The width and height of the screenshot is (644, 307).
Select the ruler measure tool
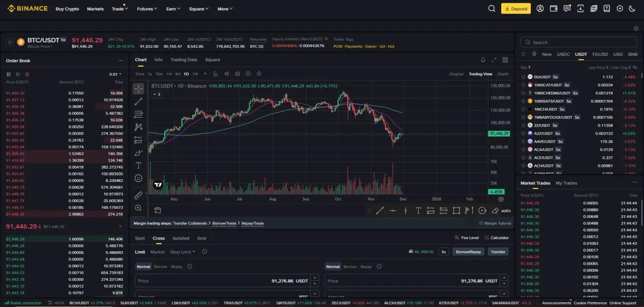coord(138,195)
